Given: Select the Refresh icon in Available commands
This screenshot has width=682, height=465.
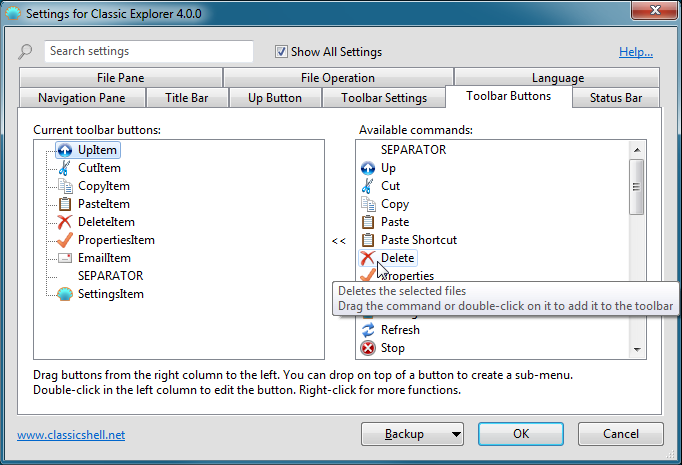Looking at the screenshot, I should [x=368, y=330].
